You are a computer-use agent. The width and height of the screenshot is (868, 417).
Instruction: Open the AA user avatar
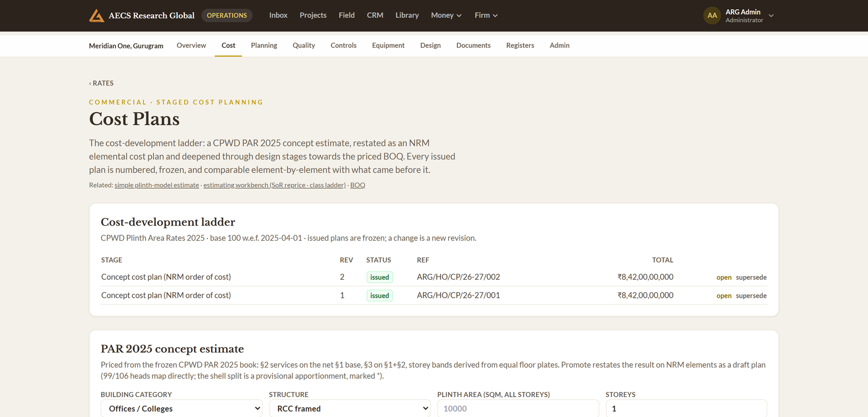pos(712,15)
